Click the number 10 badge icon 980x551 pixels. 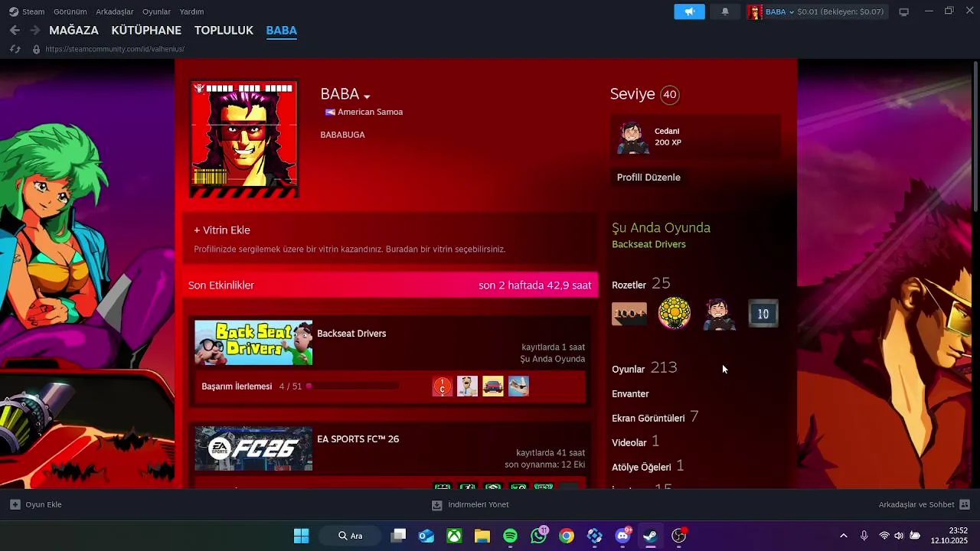tap(763, 314)
